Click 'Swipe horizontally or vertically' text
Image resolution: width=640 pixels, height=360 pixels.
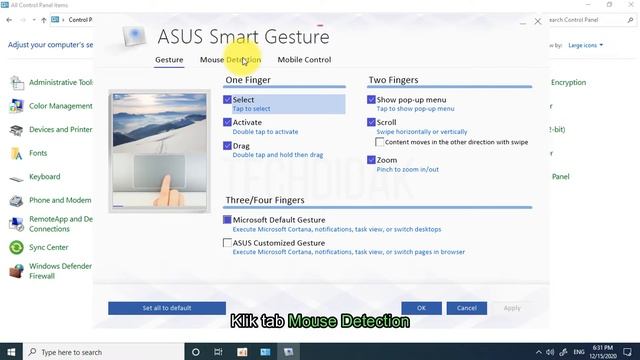[x=422, y=132]
